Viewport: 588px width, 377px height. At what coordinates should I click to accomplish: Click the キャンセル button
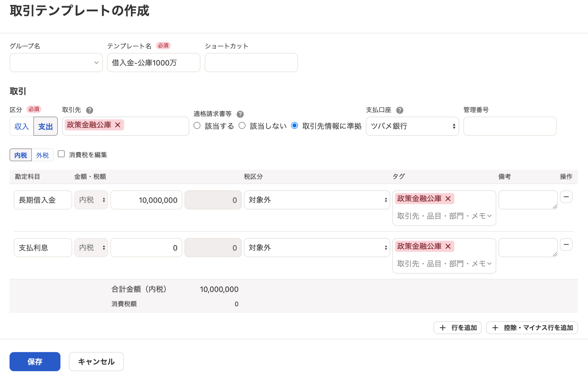96,361
